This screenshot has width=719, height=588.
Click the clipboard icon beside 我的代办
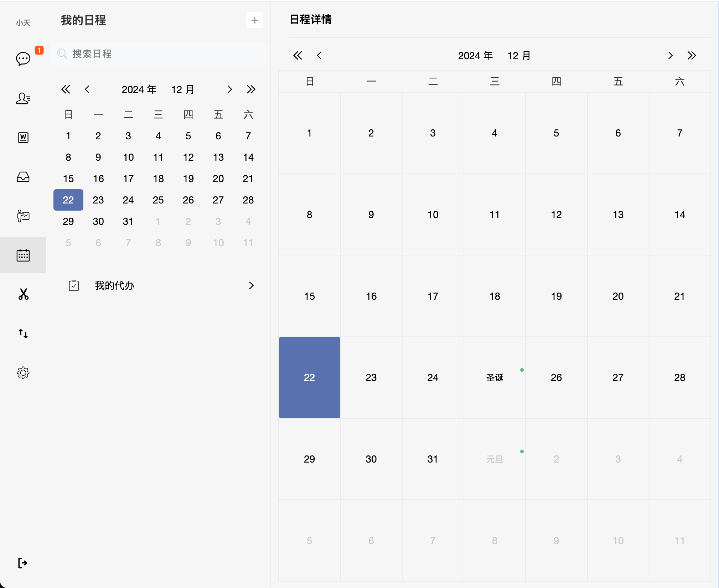(x=74, y=285)
